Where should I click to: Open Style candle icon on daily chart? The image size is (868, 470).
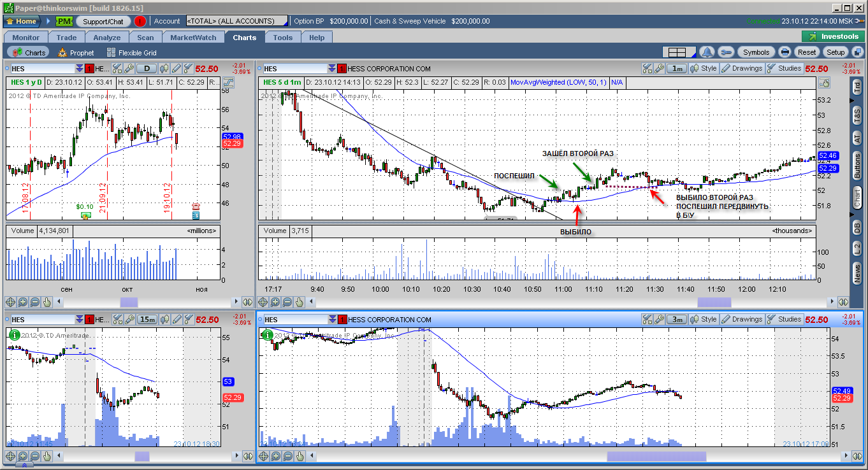point(164,69)
